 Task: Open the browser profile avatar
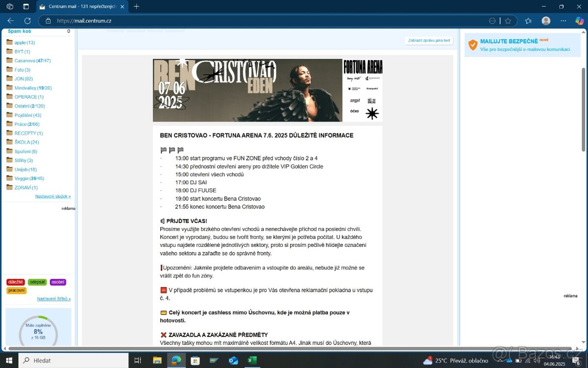coord(546,21)
